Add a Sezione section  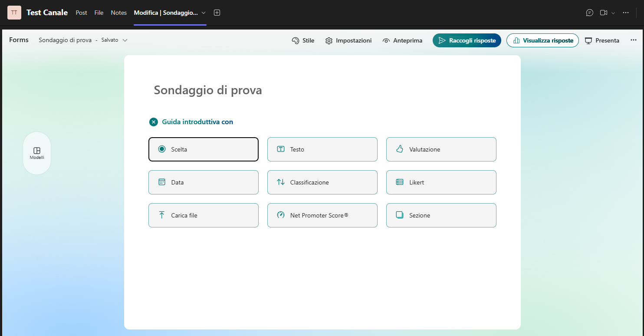[x=441, y=215]
